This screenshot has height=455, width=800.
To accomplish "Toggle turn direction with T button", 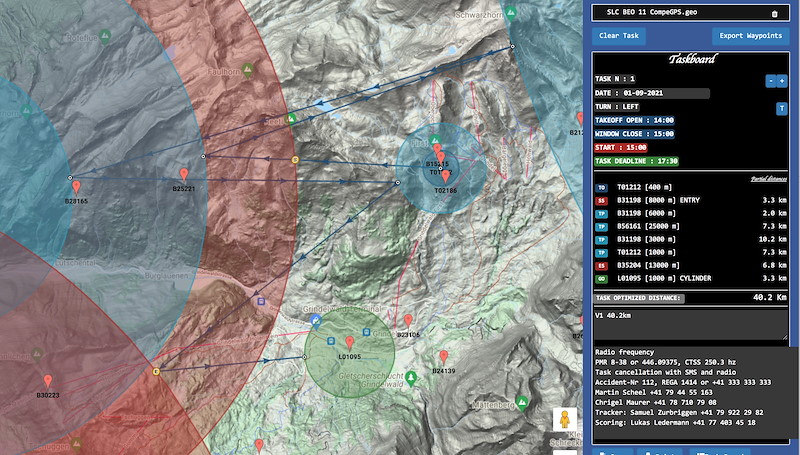I will click(x=781, y=107).
